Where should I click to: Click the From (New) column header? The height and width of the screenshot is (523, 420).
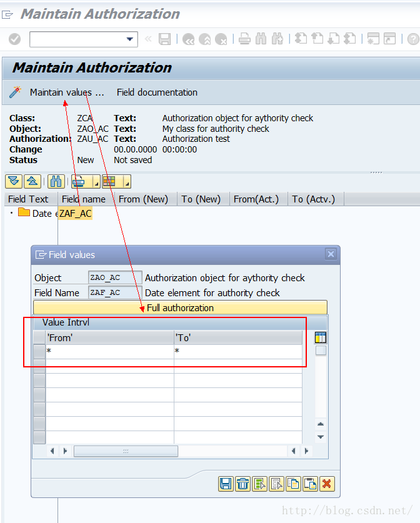point(146,199)
